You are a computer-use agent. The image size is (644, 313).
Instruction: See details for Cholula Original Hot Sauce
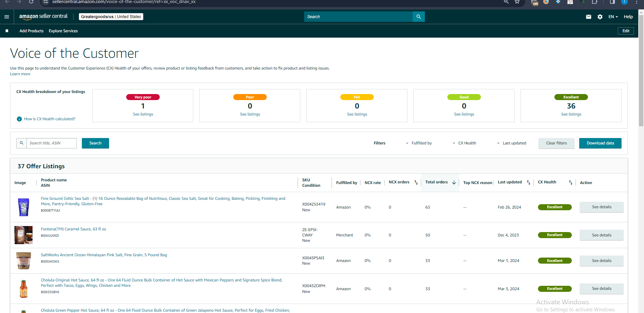tap(602, 288)
